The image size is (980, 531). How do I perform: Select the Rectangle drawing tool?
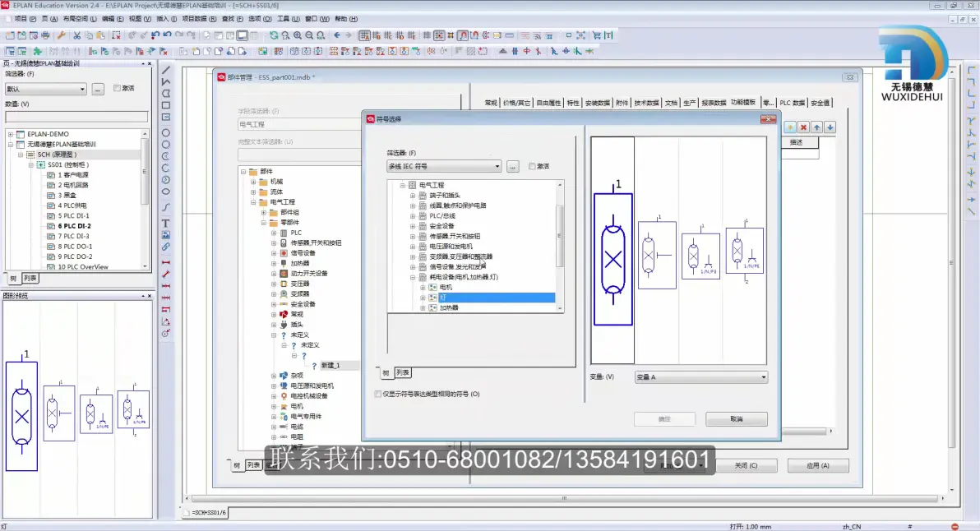click(165, 105)
